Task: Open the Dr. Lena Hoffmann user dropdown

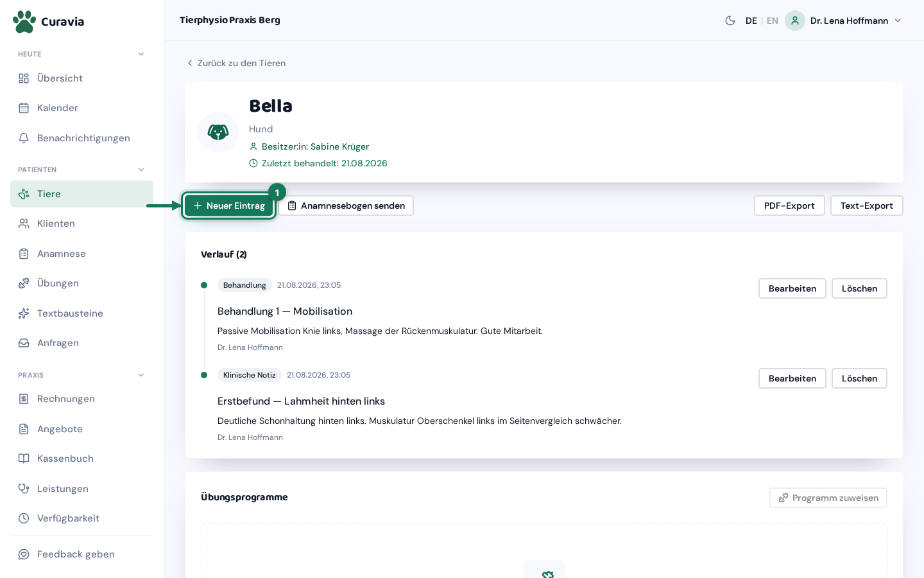Action: pyautogui.click(x=844, y=21)
